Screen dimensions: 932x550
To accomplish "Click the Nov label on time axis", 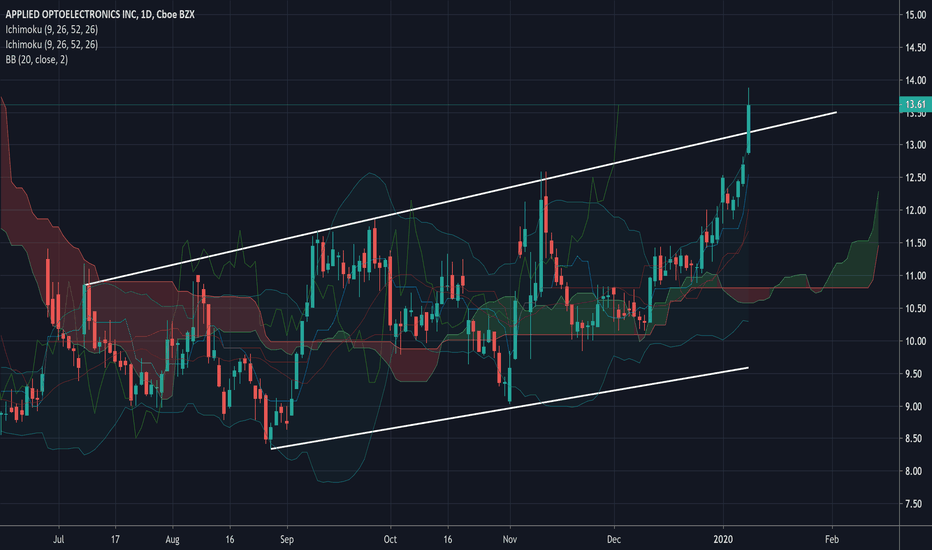I will point(510,539).
